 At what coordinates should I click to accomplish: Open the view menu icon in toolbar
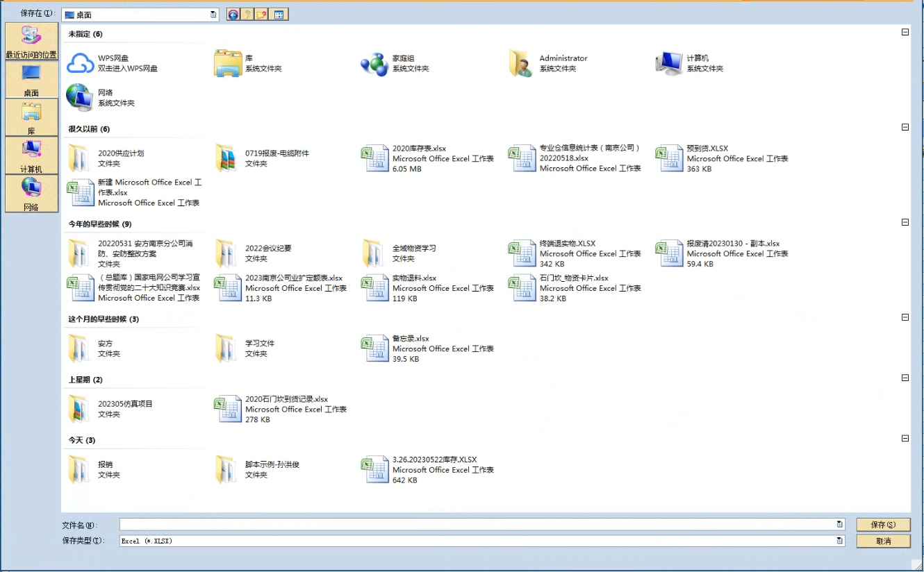(279, 15)
